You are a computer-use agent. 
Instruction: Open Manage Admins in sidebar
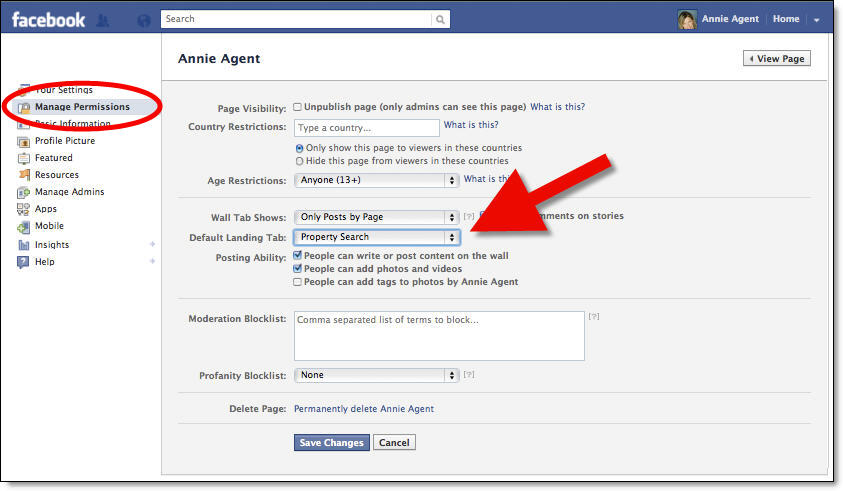tap(70, 192)
